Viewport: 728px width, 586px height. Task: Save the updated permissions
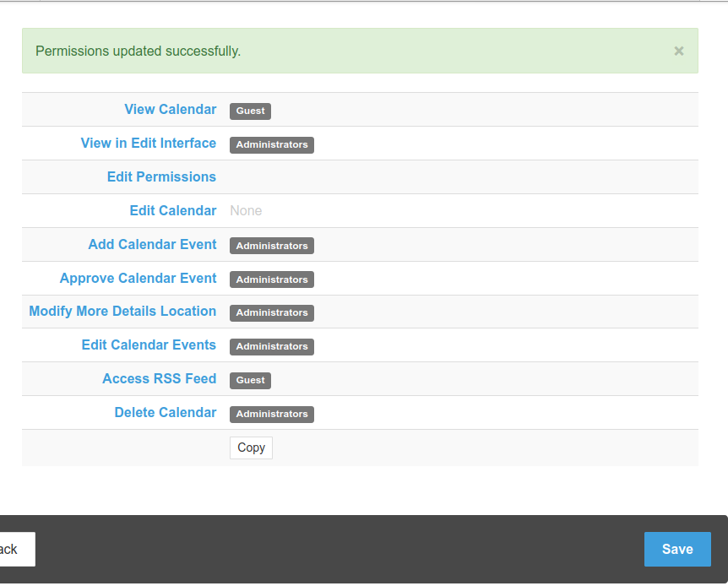tap(677, 549)
